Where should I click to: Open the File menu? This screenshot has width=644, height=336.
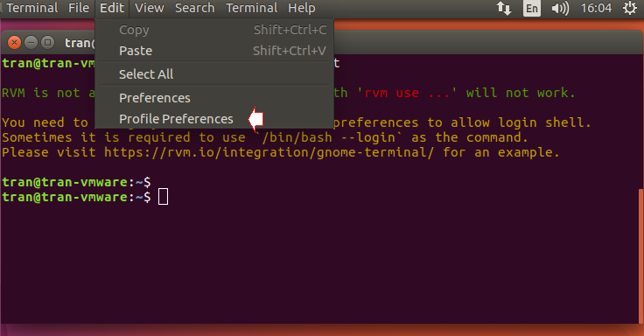pos(79,8)
